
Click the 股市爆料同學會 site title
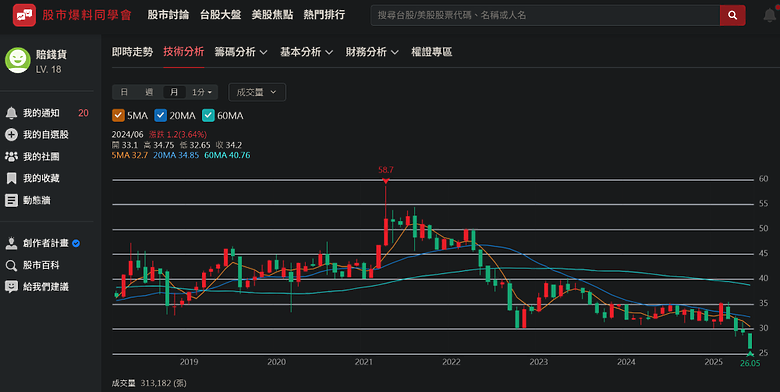click(87, 15)
